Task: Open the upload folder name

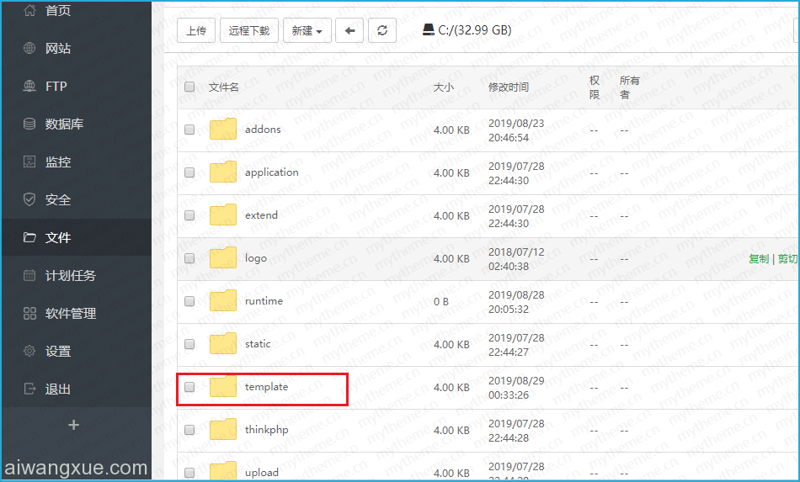Action: click(x=262, y=473)
